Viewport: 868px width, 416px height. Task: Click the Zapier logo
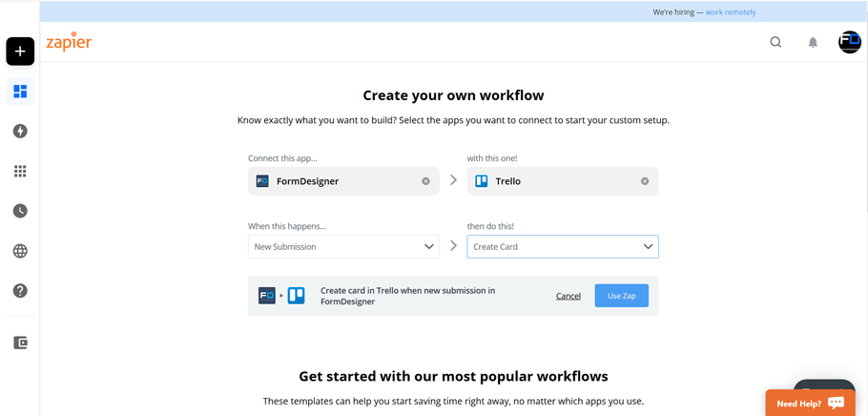point(69,42)
